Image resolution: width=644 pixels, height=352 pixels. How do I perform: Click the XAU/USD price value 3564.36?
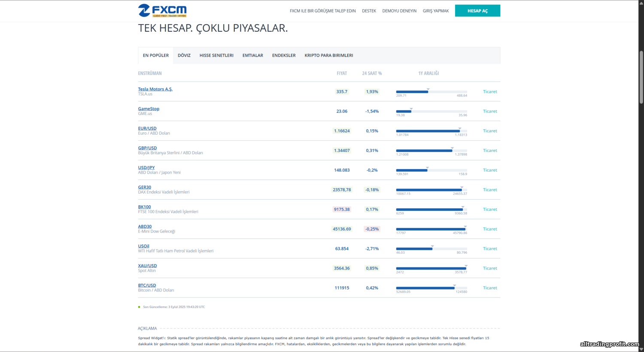click(342, 268)
